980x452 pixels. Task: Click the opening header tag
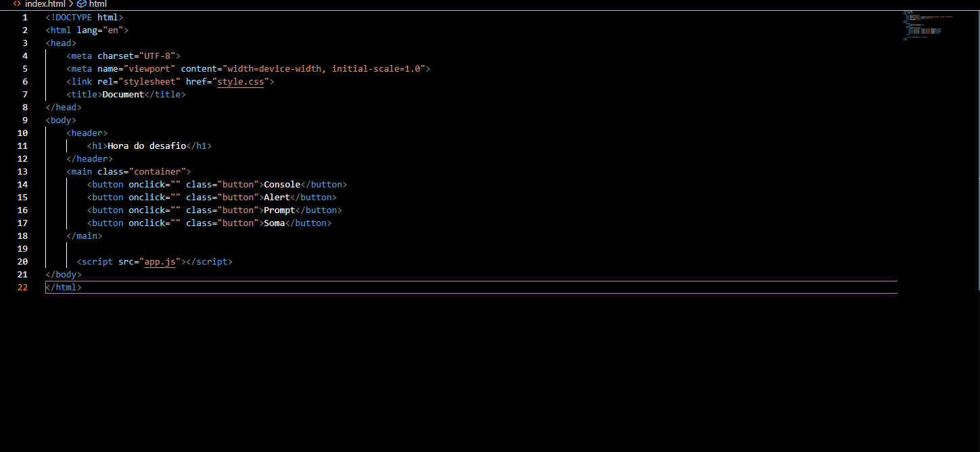coord(87,133)
